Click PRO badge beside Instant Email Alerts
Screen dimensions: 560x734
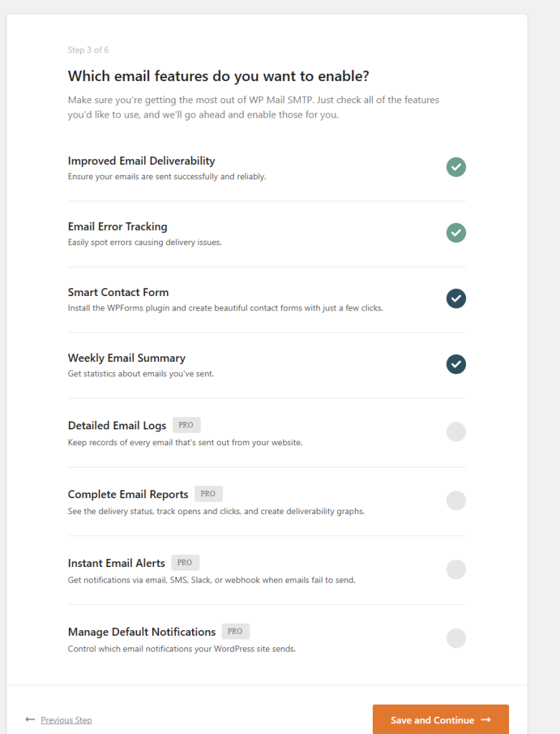pyautogui.click(x=184, y=563)
